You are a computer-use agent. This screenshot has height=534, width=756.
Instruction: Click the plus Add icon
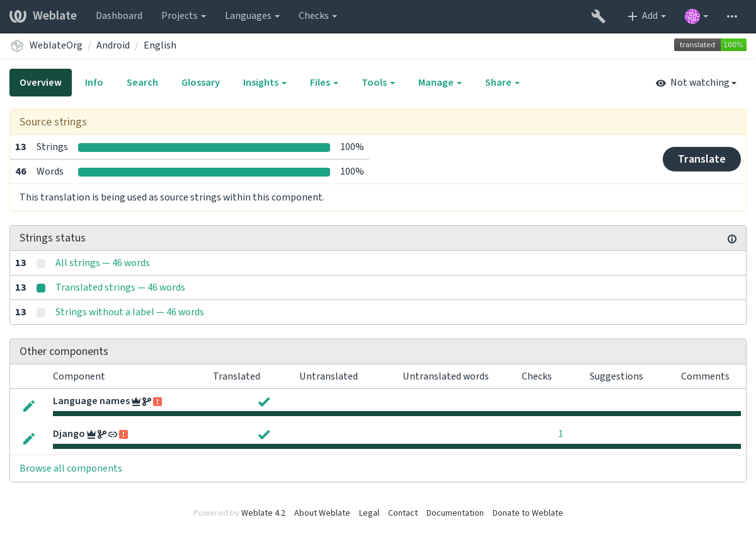pyautogui.click(x=633, y=16)
